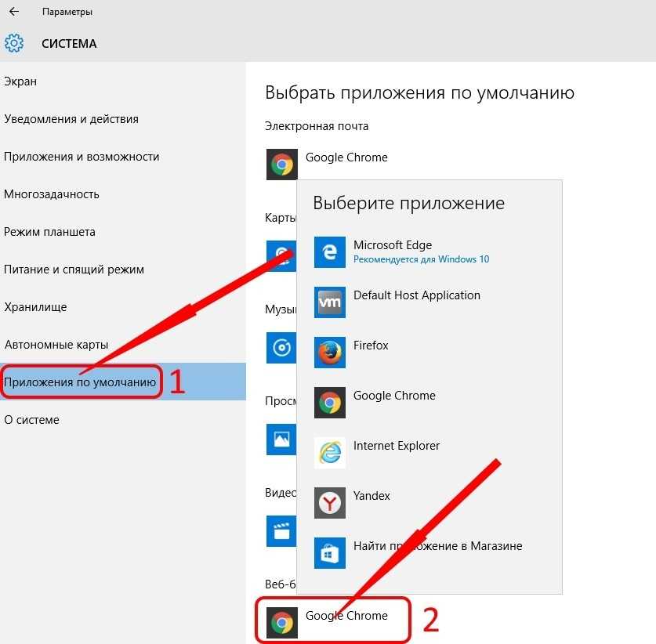This screenshot has width=656, height=644.
Task: Click the default photo viewer app icon
Action: [281, 440]
